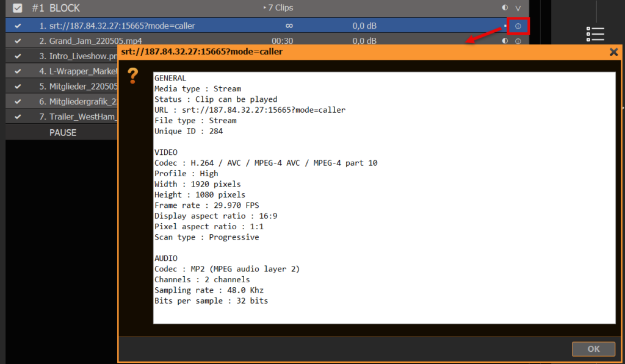This screenshot has width=625, height=364.
Task: Click the playlist list icon on the right panel
Action: click(x=595, y=35)
